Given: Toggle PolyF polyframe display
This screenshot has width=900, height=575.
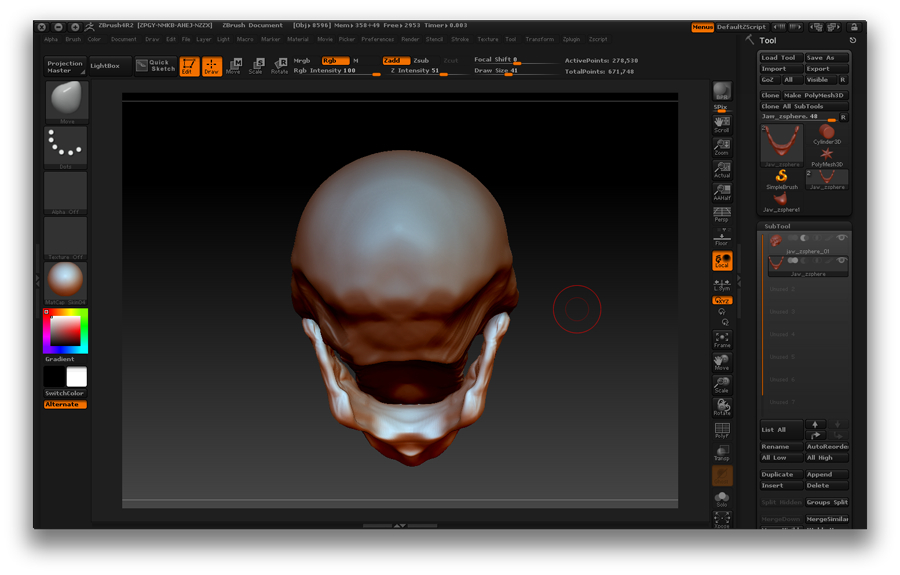Looking at the screenshot, I should [x=721, y=430].
